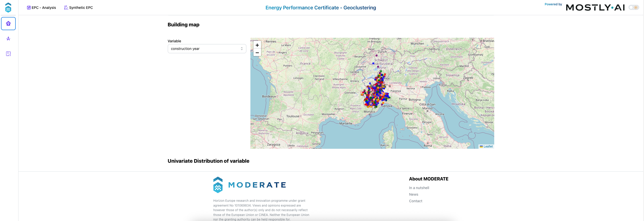Viewport: 644px width, 221px height.
Task: Open the Contact footer link
Action: tap(416, 201)
